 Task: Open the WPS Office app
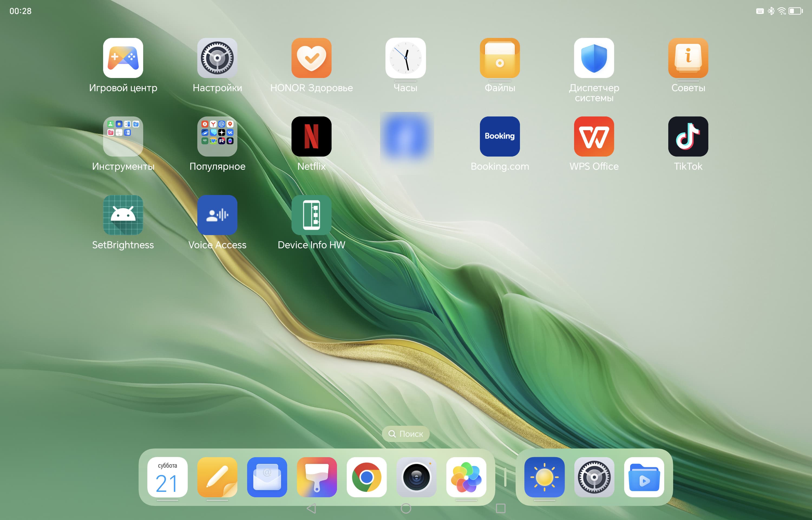click(x=594, y=136)
